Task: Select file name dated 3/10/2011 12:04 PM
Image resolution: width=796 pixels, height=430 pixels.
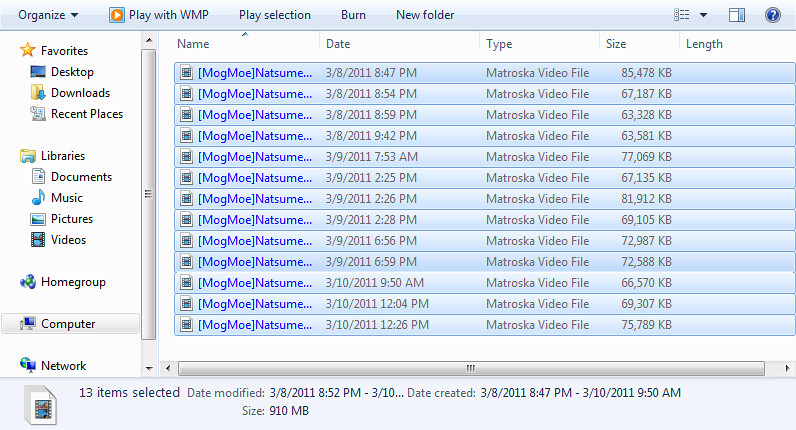Action: (x=255, y=304)
